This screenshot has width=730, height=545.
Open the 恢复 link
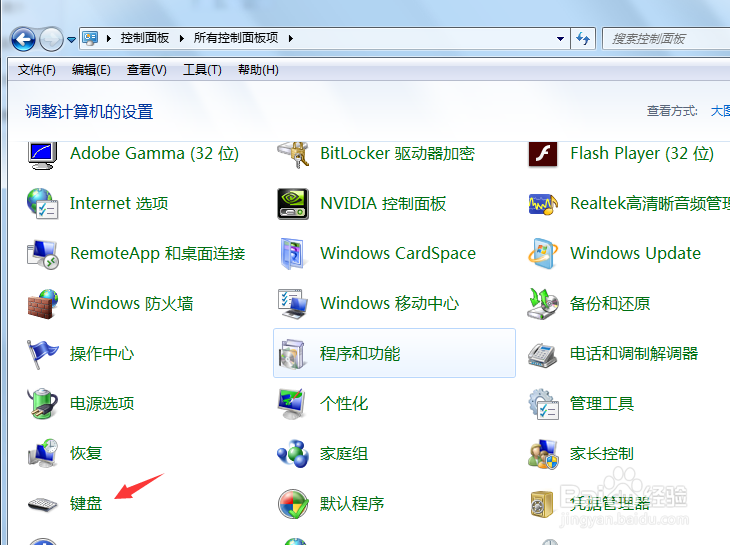86,453
